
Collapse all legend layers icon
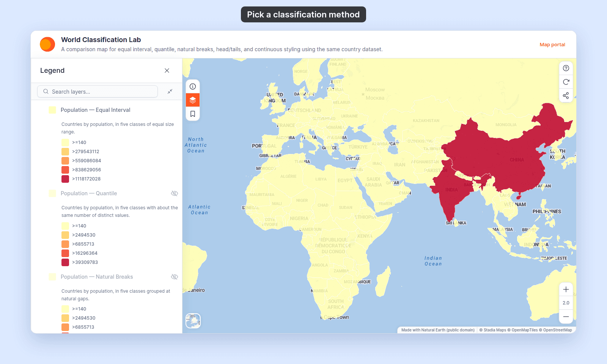pos(170,91)
